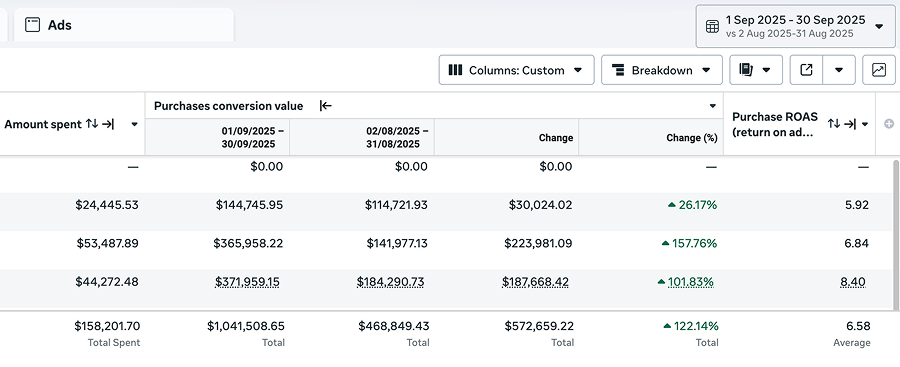The image size is (900, 367).
Task: Click the $1,041,508.65 total value
Action: (x=246, y=326)
